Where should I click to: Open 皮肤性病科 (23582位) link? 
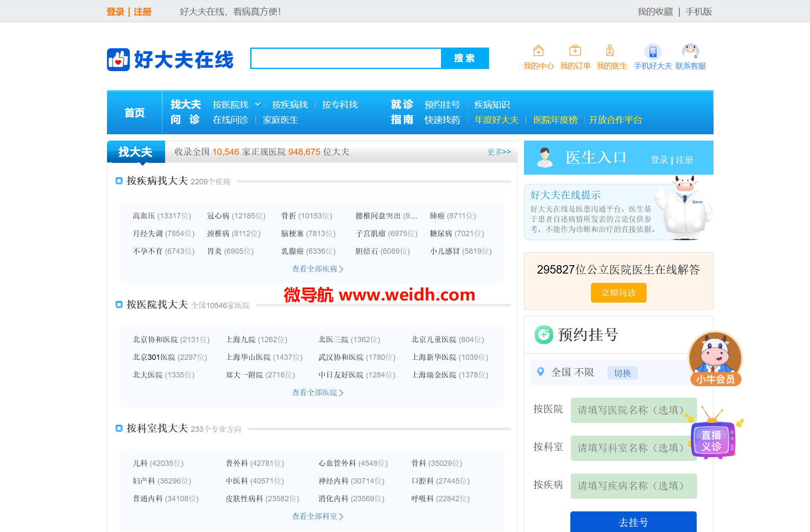[262, 498]
